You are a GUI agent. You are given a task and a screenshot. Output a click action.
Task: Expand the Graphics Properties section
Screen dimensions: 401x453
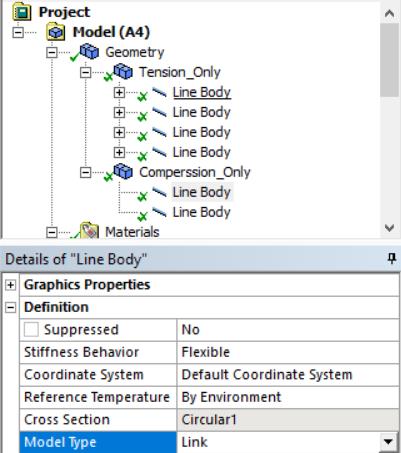10,285
